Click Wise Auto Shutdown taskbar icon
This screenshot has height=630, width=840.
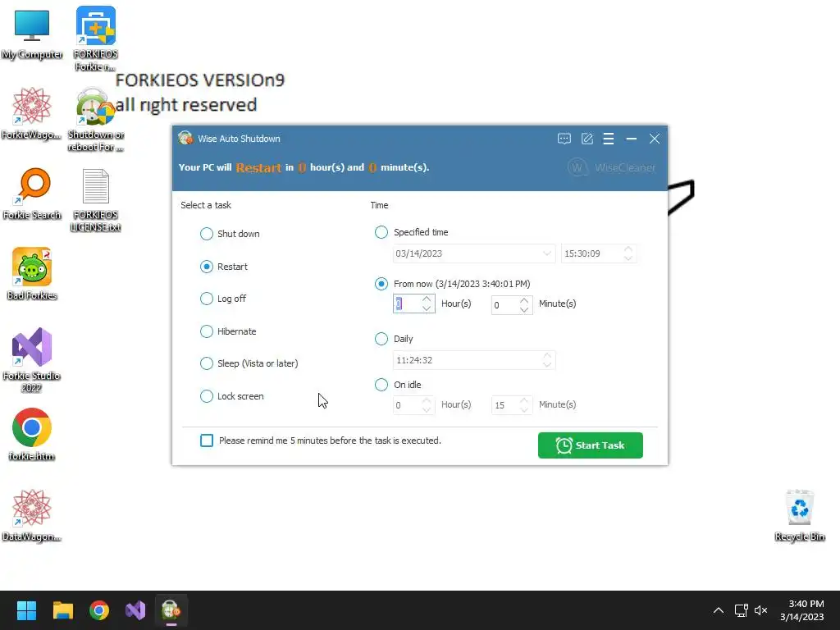click(x=171, y=610)
